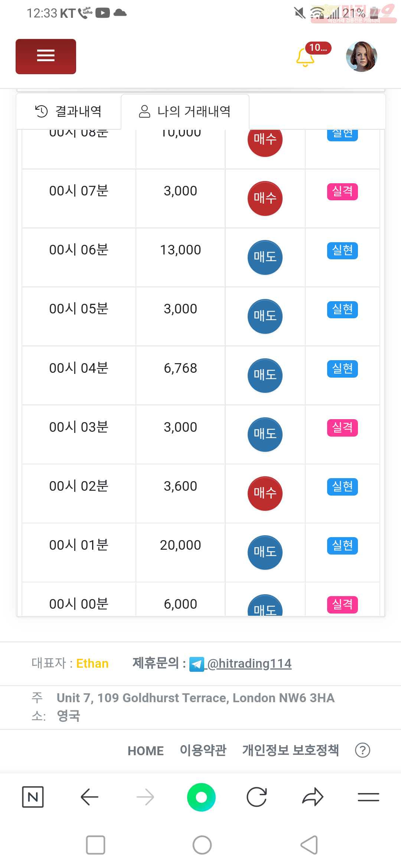The height and width of the screenshot is (868, 401).
Task: Tap the user profile avatar
Action: (x=361, y=56)
